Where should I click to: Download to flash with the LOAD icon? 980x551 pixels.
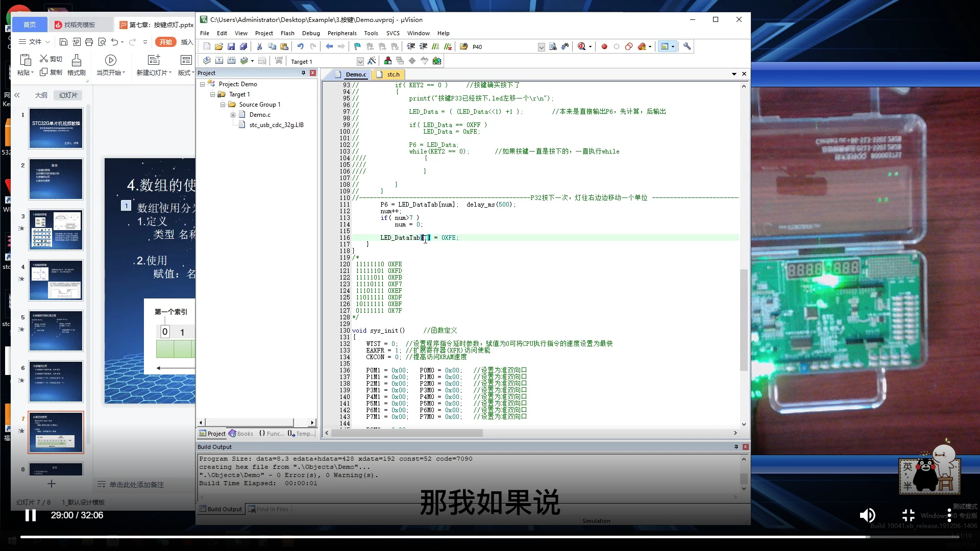[279, 61]
